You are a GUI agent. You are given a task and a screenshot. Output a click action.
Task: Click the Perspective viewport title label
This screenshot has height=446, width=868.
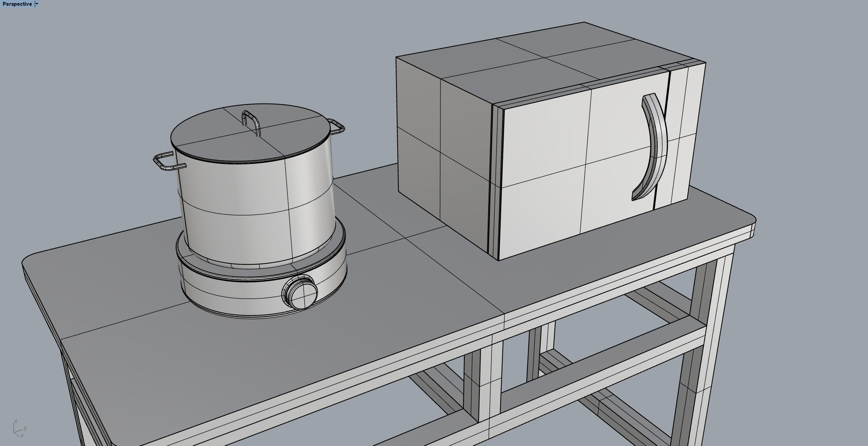coord(17,4)
